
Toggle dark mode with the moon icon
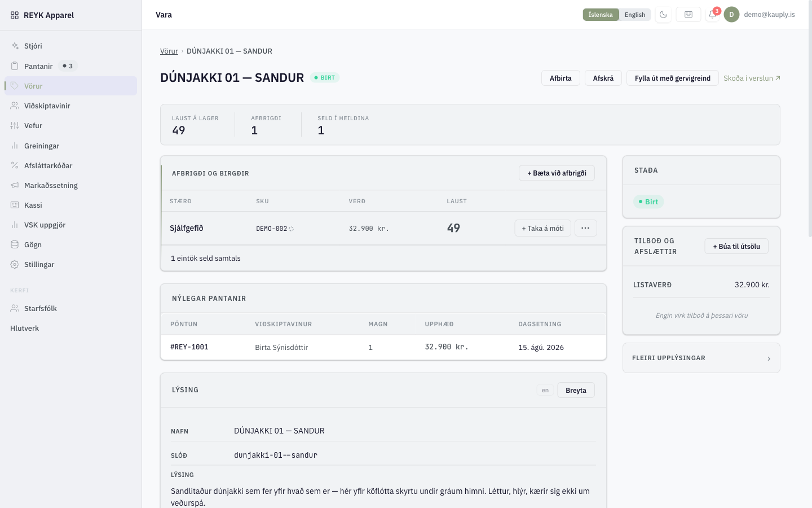coord(664,15)
